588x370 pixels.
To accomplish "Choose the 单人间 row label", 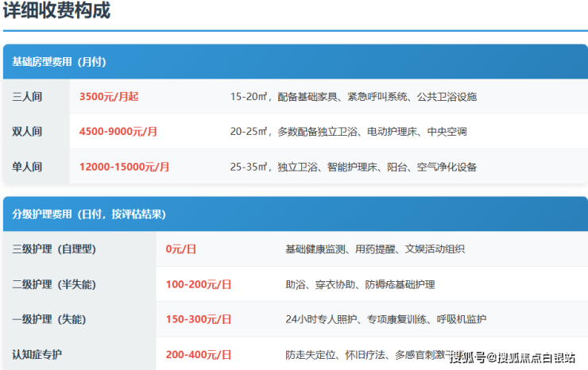I will 27,167.
